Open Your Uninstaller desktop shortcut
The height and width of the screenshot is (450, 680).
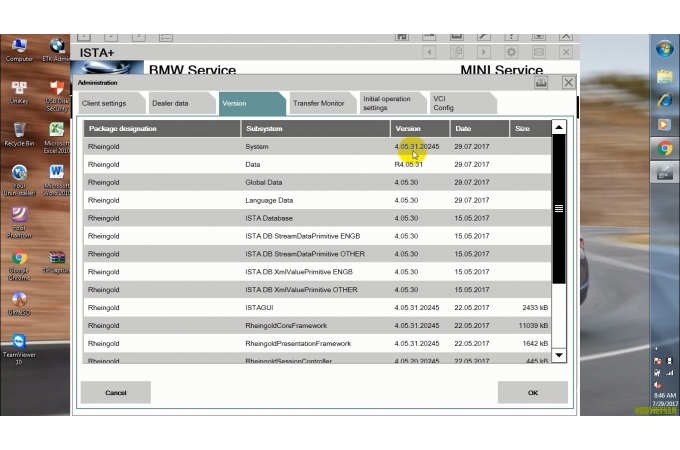coord(19,180)
